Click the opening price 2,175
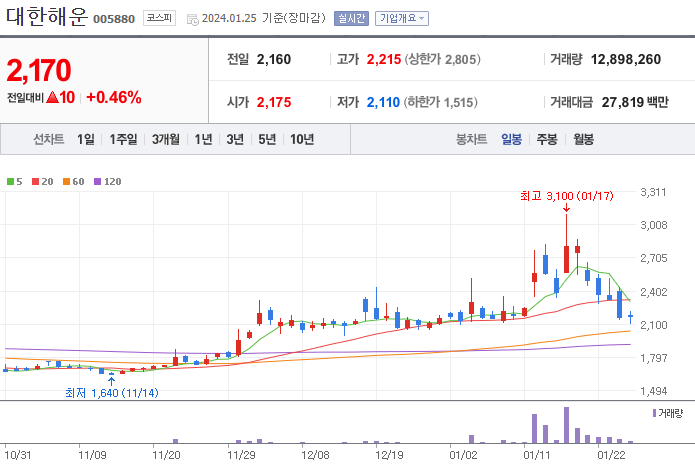This screenshot has width=695, height=473. (x=274, y=102)
